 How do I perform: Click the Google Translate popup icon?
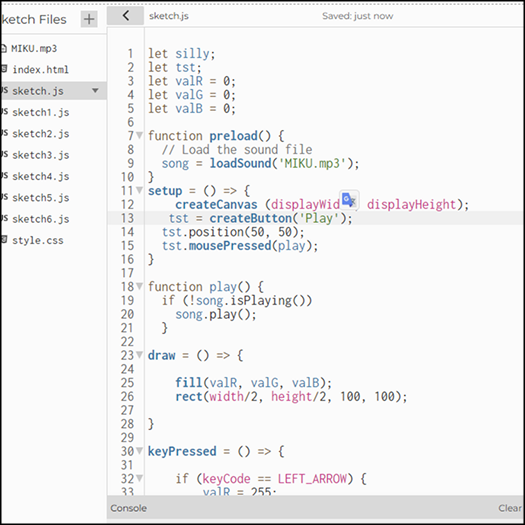[x=349, y=200]
